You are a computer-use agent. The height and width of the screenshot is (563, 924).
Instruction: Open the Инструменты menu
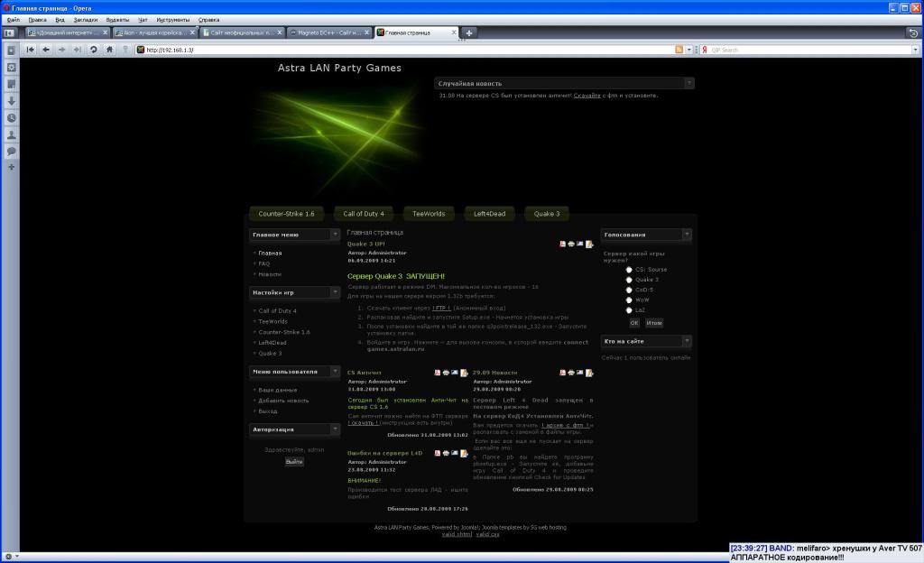click(172, 20)
